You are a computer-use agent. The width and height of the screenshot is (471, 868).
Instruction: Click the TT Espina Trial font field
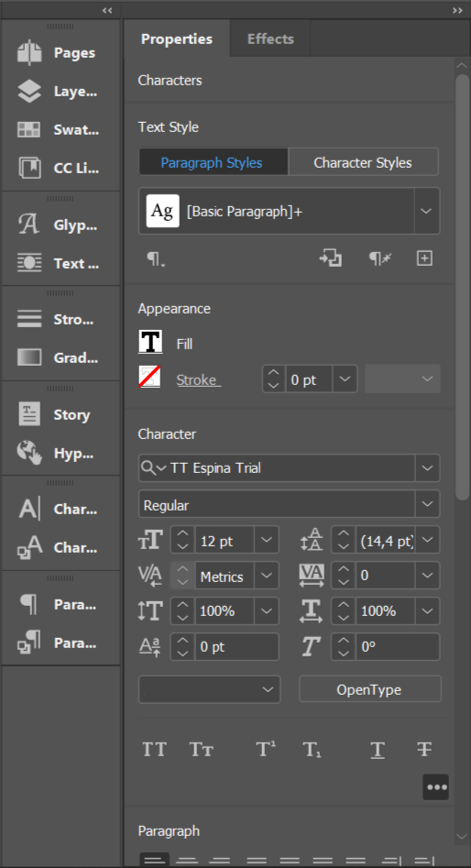[x=290, y=468]
